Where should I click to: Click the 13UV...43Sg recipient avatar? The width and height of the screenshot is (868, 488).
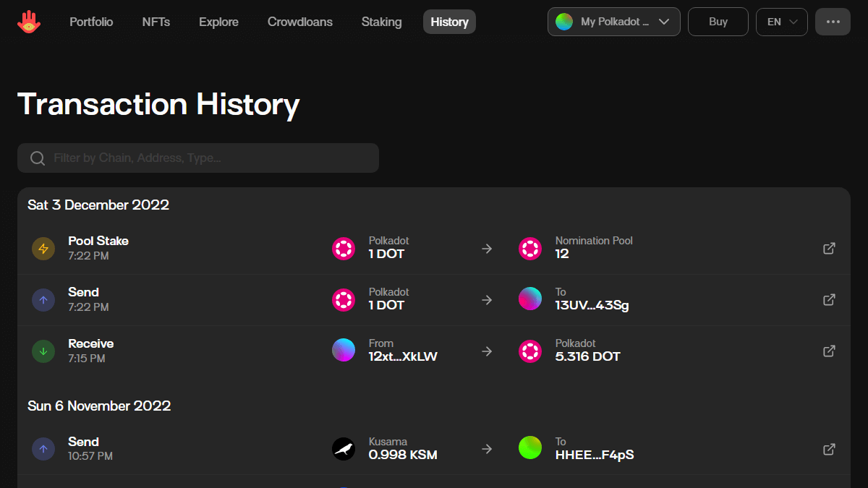click(530, 299)
